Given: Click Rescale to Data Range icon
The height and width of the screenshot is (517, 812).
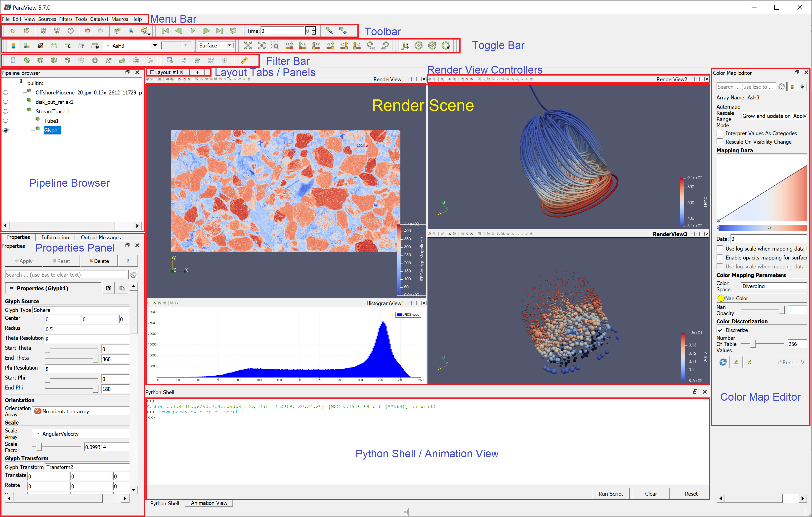Looking at the screenshot, I should coord(54,45).
